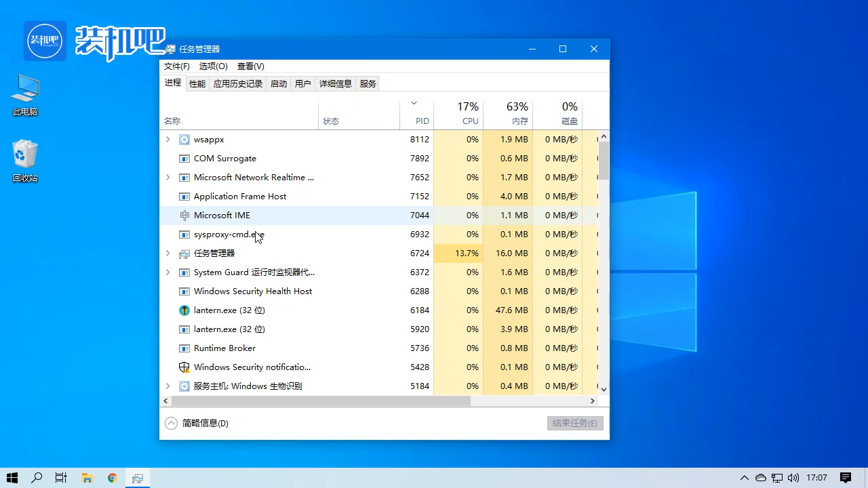The height and width of the screenshot is (488, 868).
Task: Switch to the 启动 tab
Action: point(278,83)
